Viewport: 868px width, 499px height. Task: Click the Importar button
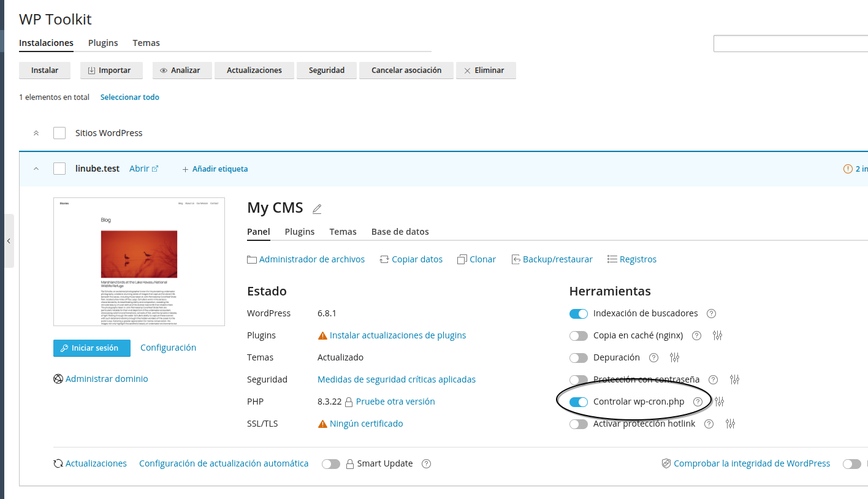[x=112, y=70]
